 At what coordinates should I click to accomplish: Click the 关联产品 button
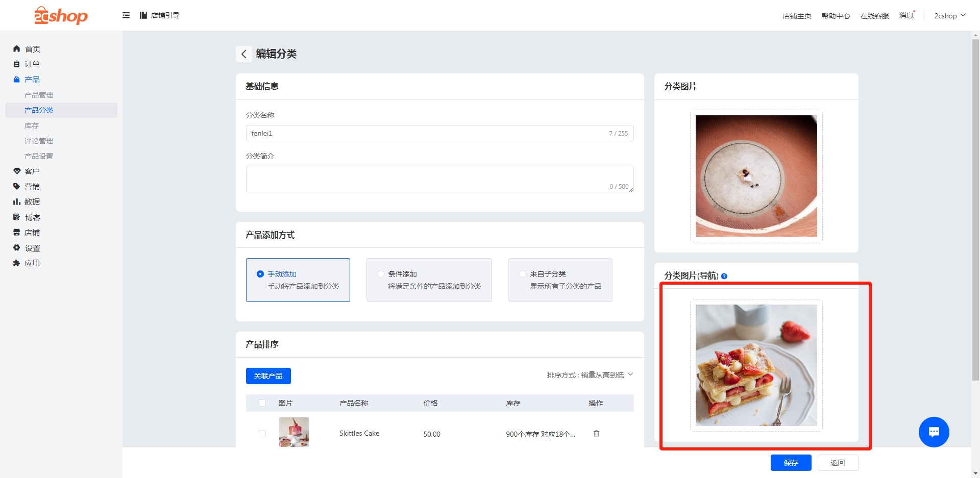point(268,376)
